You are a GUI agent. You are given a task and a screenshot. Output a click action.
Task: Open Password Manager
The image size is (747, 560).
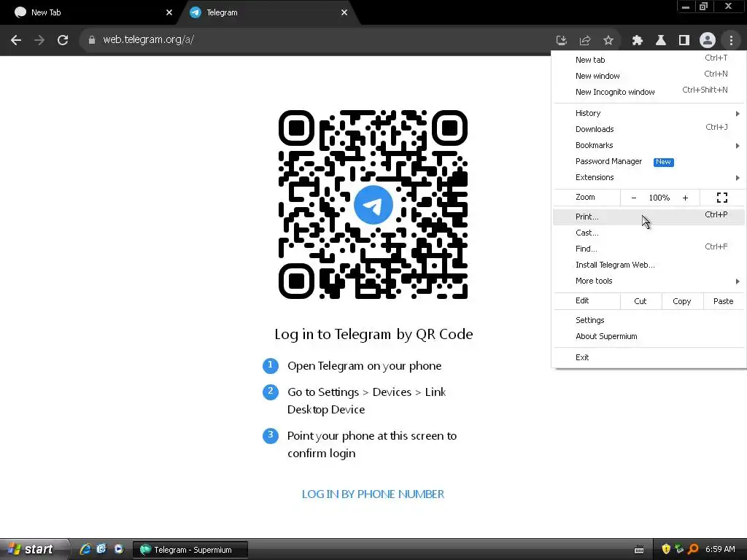click(649, 161)
